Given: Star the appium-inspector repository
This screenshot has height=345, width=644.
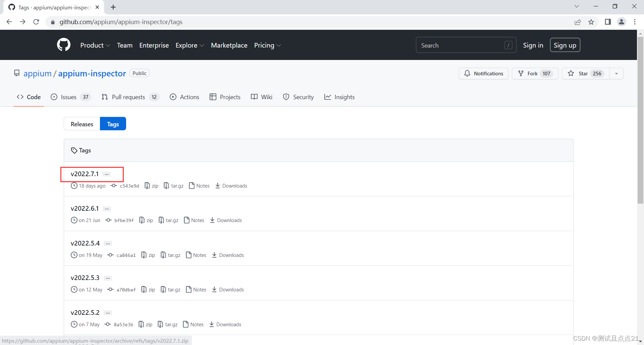Looking at the screenshot, I should point(586,73).
